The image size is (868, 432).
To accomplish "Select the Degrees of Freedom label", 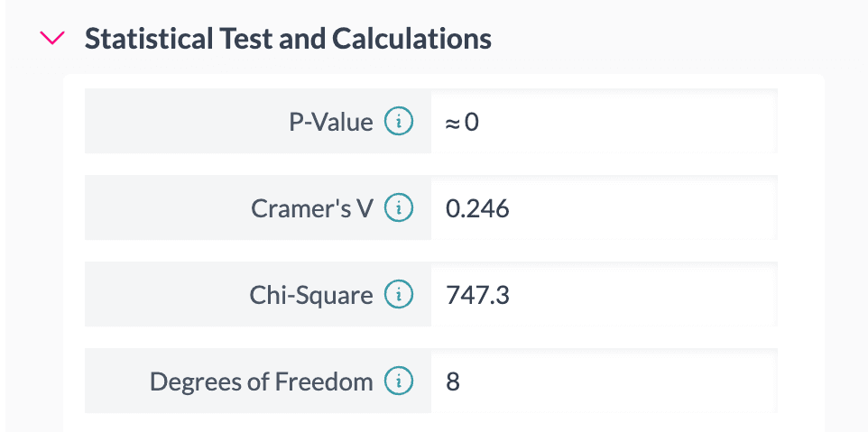I will (x=261, y=381).
